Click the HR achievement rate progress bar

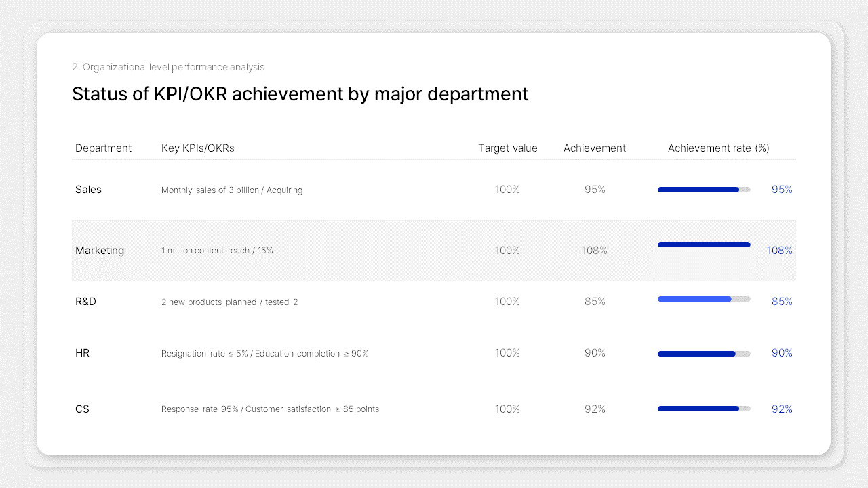click(x=704, y=353)
